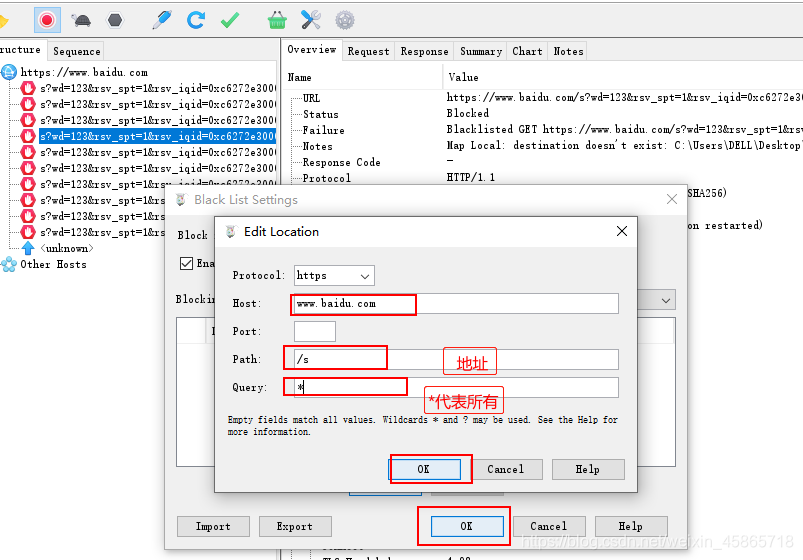The height and width of the screenshot is (560, 803).
Task: Switch to the Sequence tab
Action: 76,51
